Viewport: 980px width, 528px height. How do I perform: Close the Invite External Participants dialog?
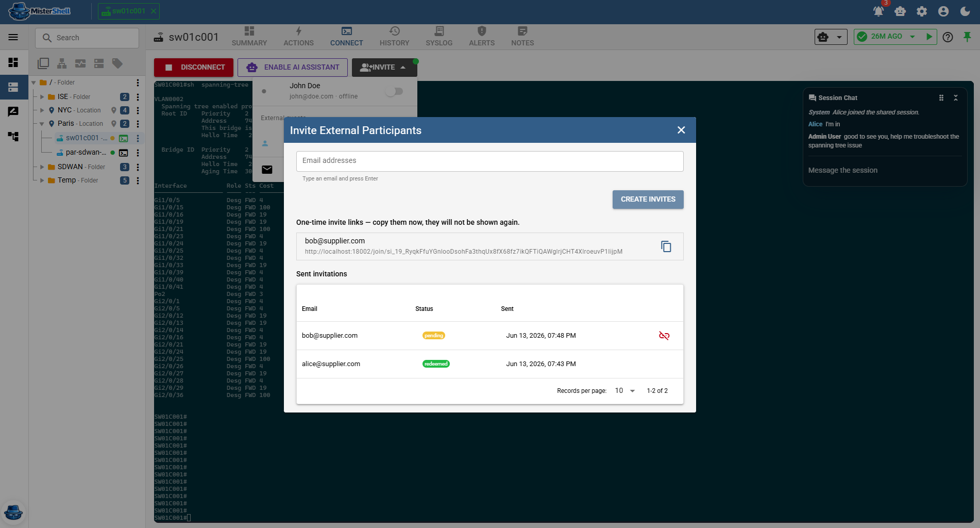[681, 130]
